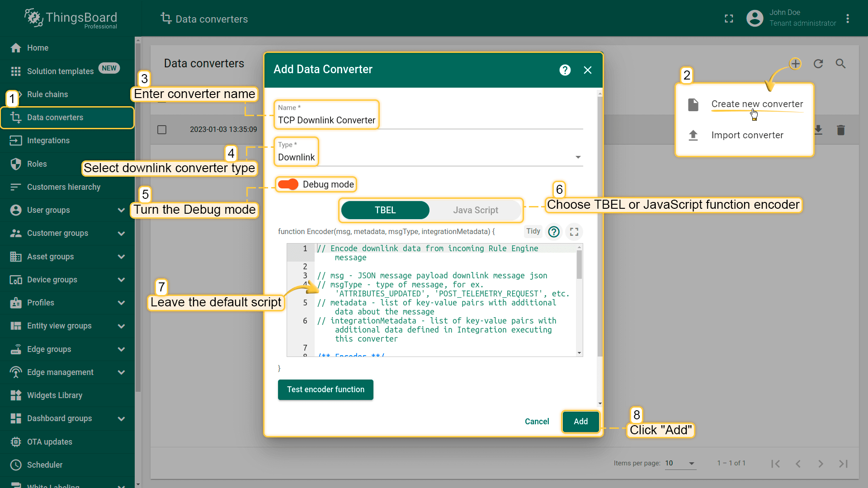Select Data converters in the sidebar
Viewport: 868px width, 488px height.
click(67, 117)
